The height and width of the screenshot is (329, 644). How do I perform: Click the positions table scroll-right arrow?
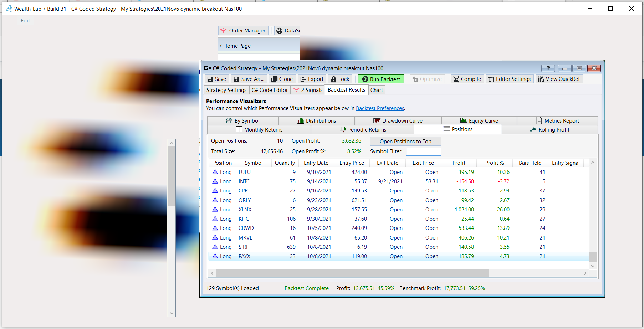tap(585, 273)
